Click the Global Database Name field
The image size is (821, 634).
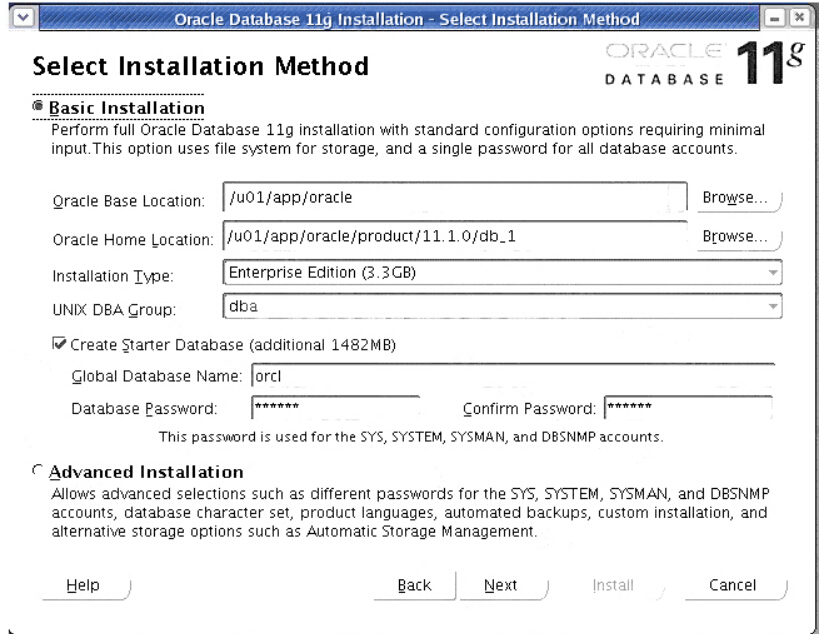pos(513,376)
